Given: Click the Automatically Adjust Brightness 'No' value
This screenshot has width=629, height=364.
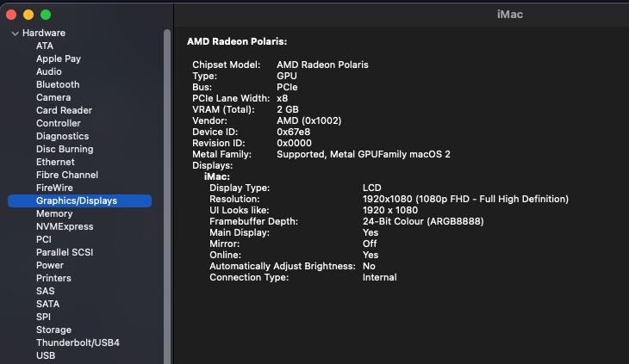Looking at the screenshot, I should pyautogui.click(x=369, y=266).
